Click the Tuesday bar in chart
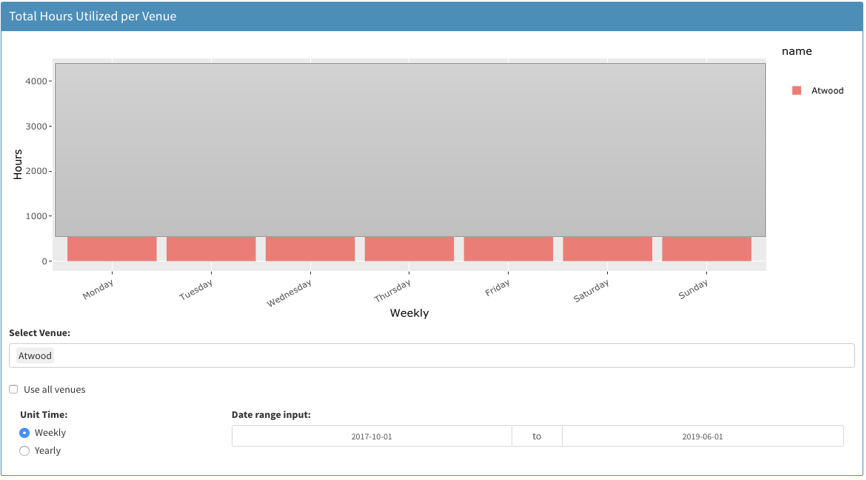Viewport: 866px width, 480px height. (x=211, y=249)
